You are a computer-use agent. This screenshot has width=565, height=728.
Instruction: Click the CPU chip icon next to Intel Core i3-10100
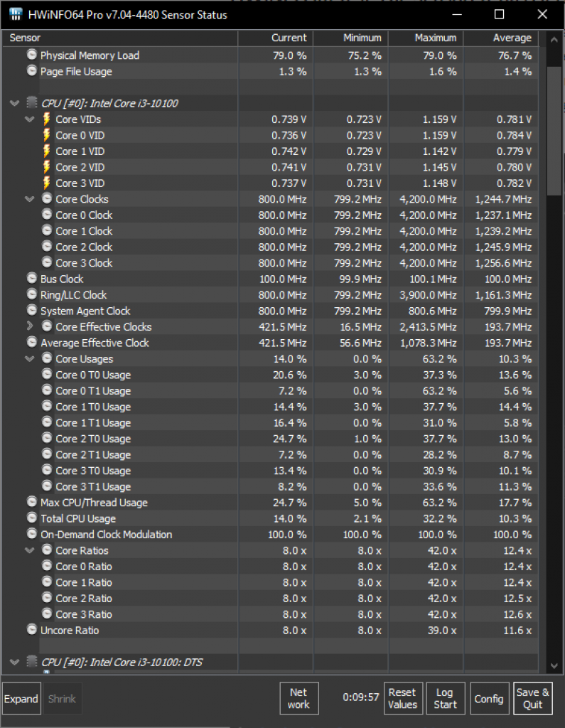(31, 102)
